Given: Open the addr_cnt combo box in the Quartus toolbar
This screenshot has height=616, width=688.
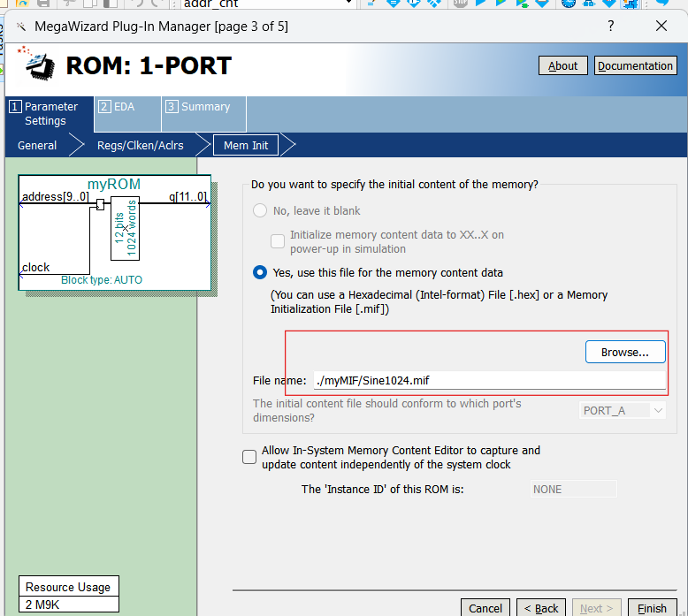Looking at the screenshot, I should click(267, 4).
